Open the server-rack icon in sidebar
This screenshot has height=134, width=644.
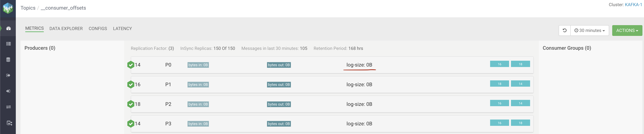(x=9, y=44)
